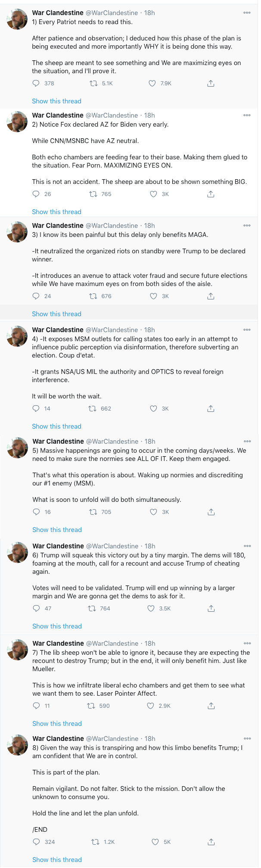Show this thread under tweet 6)
Screen dimensions: 261x868
[57, 626]
